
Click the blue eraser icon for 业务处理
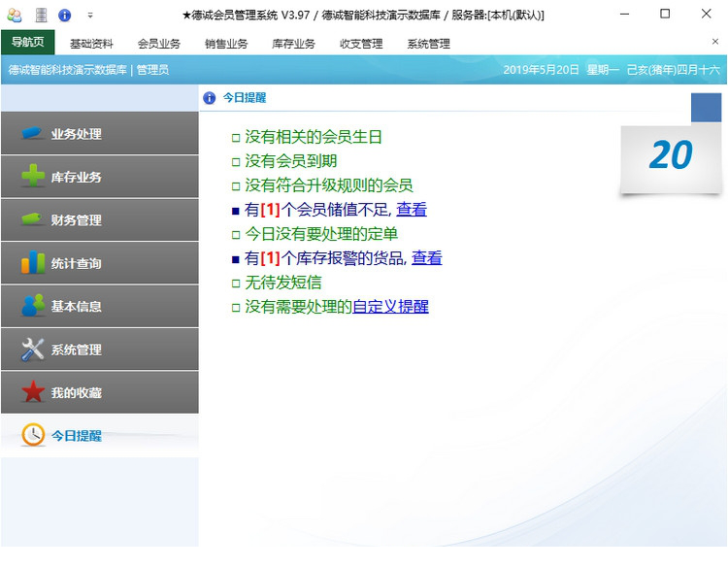pyautogui.click(x=32, y=133)
